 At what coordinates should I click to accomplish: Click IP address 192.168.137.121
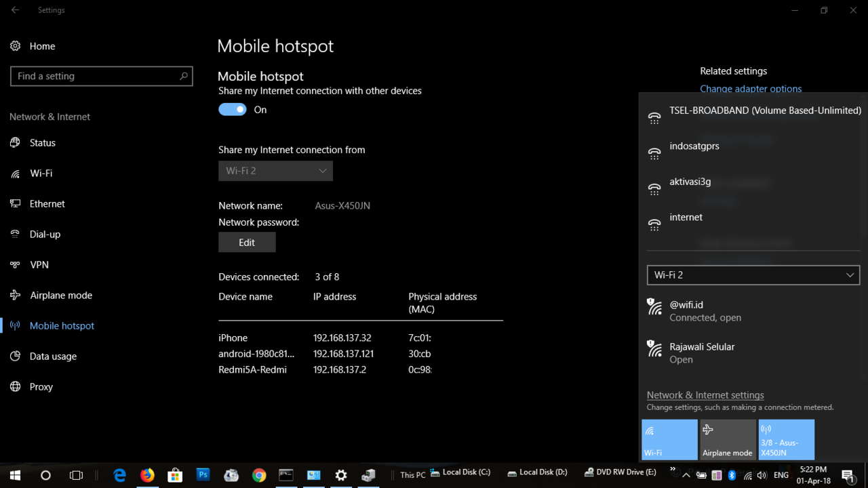coord(343,354)
